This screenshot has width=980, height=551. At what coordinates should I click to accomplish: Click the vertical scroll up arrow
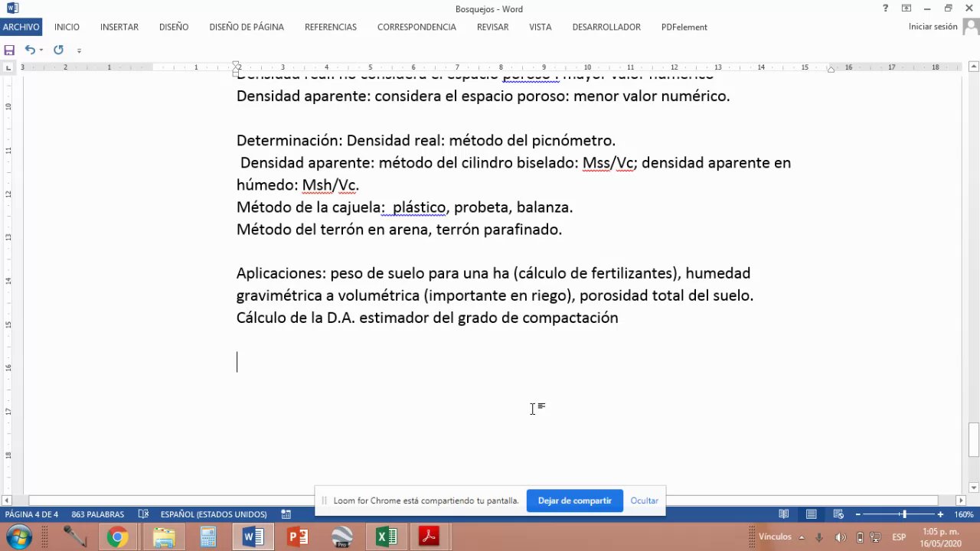[974, 67]
